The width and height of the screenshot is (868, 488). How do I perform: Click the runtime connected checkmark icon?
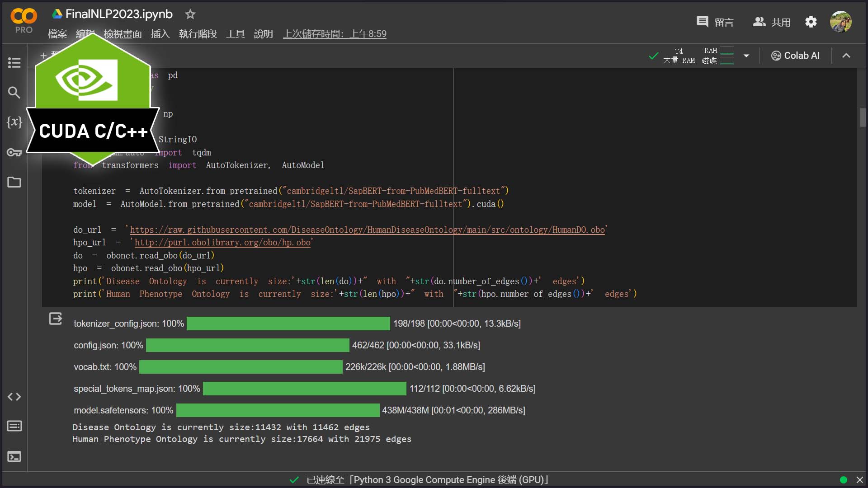pyautogui.click(x=653, y=56)
